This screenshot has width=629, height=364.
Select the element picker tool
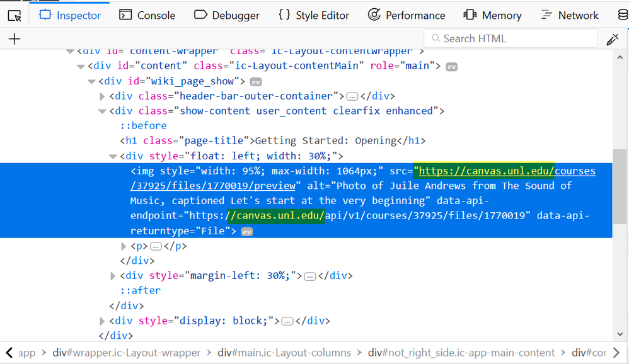point(14,14)
